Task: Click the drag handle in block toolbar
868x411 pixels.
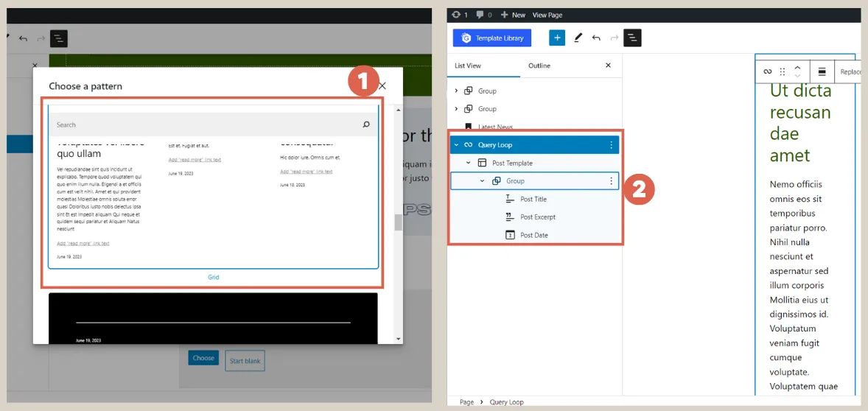Action: point(783,71)
